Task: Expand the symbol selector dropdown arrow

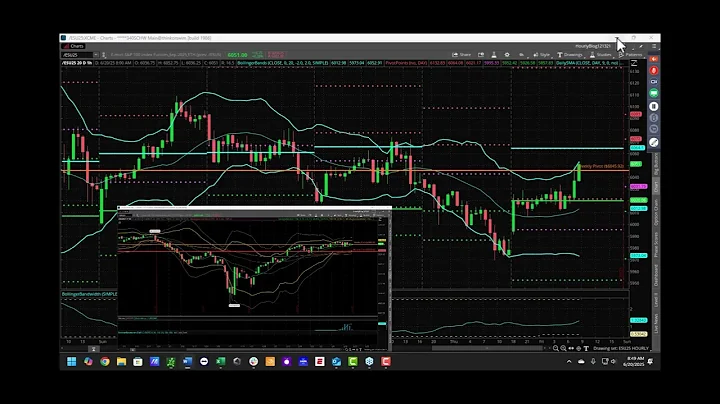Action: click(x=96, y=55)
